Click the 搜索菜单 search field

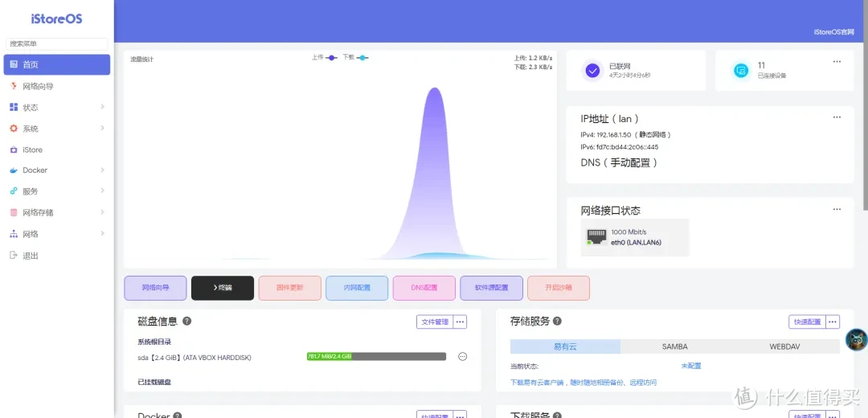pyautogui.click(x=57, y=43)
